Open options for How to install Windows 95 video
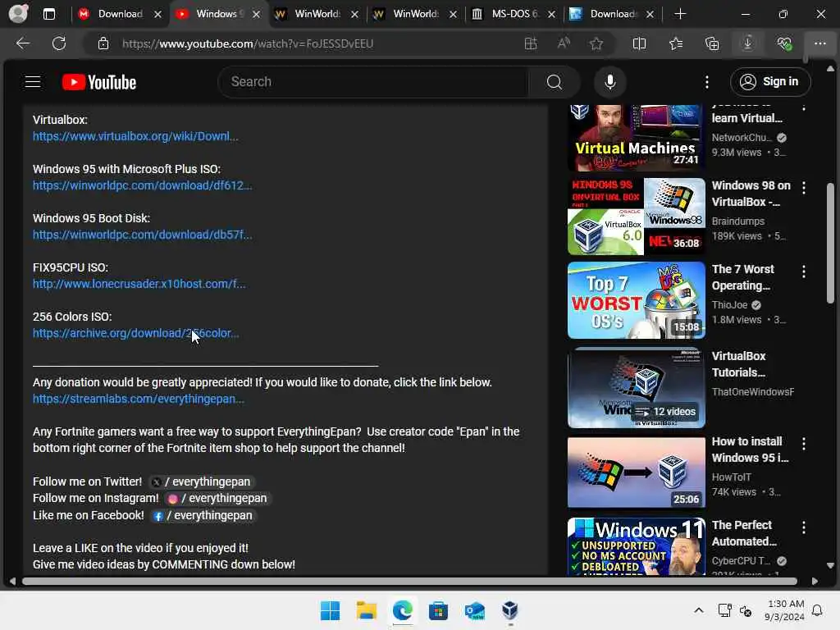 point(804,444)
